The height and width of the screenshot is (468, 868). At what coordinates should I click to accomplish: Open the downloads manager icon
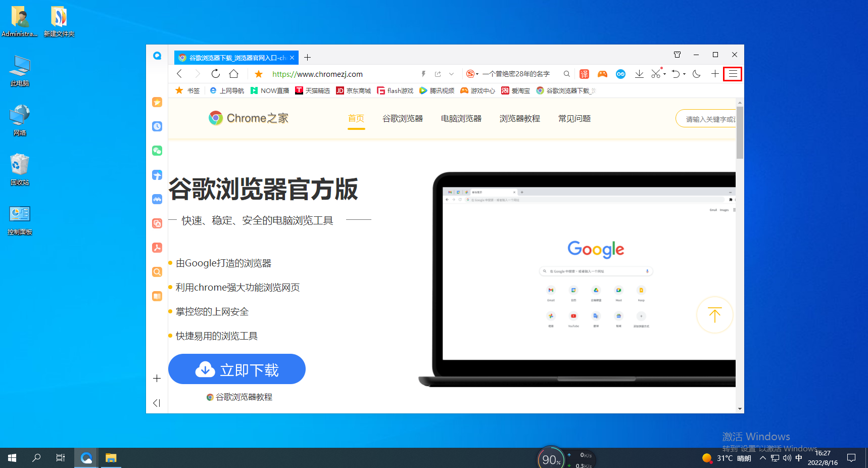pyautogui.click(x=639, y=74)
